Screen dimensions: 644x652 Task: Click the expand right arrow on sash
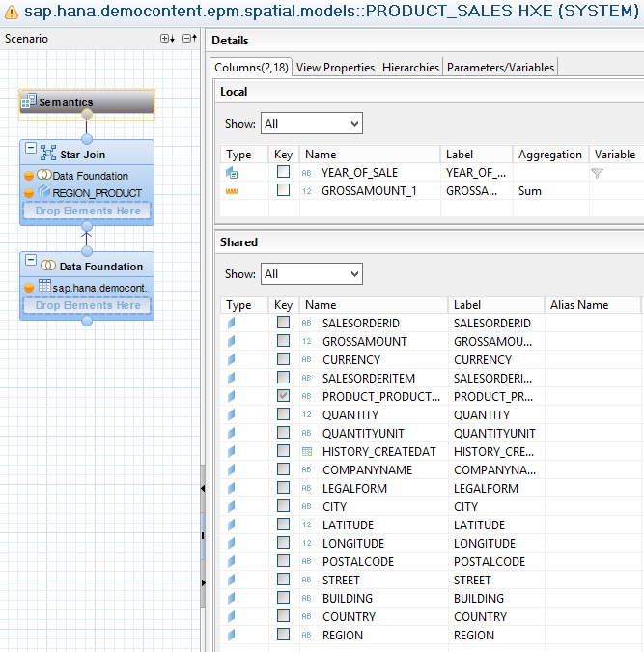(x=203, y=583)
